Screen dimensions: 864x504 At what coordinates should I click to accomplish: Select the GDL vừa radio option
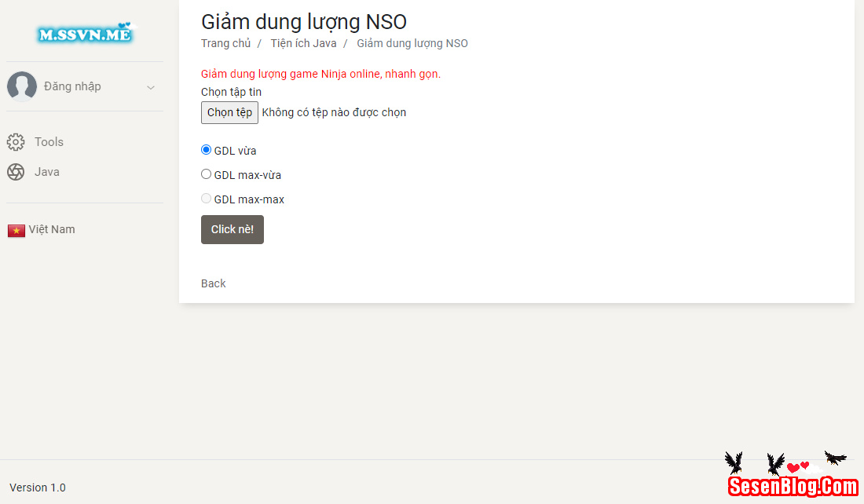pos(207,150)
